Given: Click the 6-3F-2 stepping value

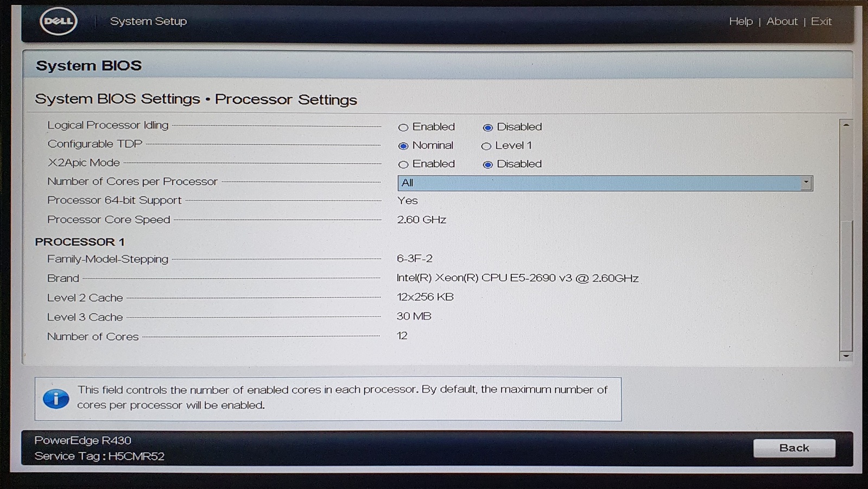Looking at the screenshot, I should (415, 259).
